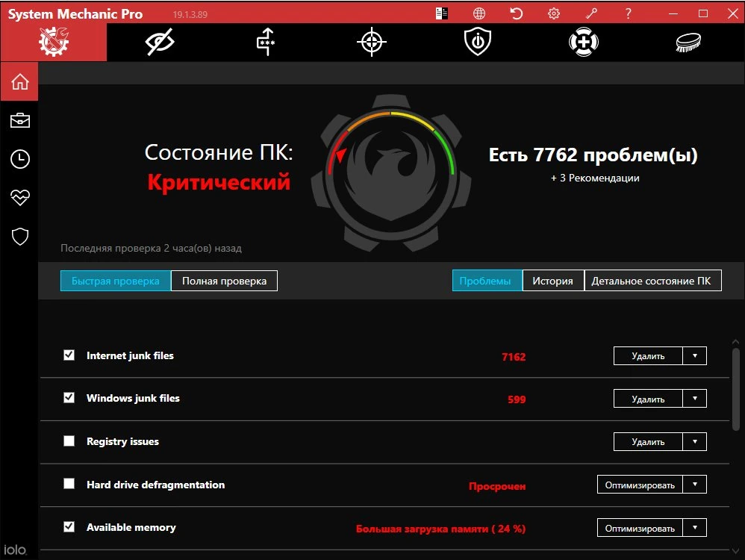
Task: Click the circular undo arrow icon
Action: 517,13
